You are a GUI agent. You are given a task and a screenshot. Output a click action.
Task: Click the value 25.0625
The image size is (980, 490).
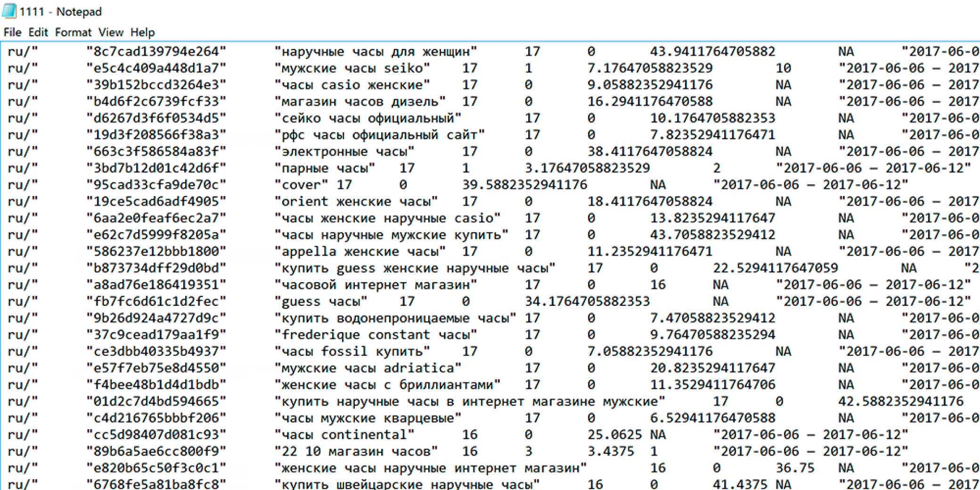615,434
